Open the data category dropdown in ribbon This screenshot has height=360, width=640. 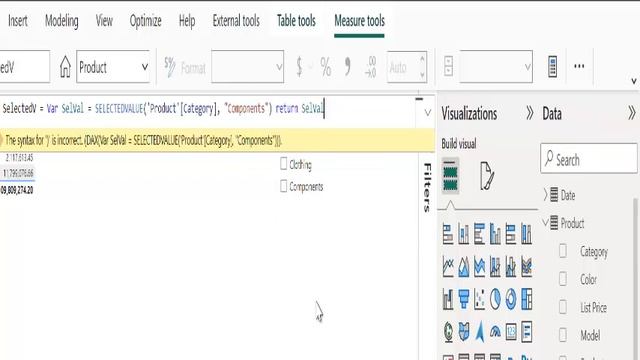click(x=496, y=67)
